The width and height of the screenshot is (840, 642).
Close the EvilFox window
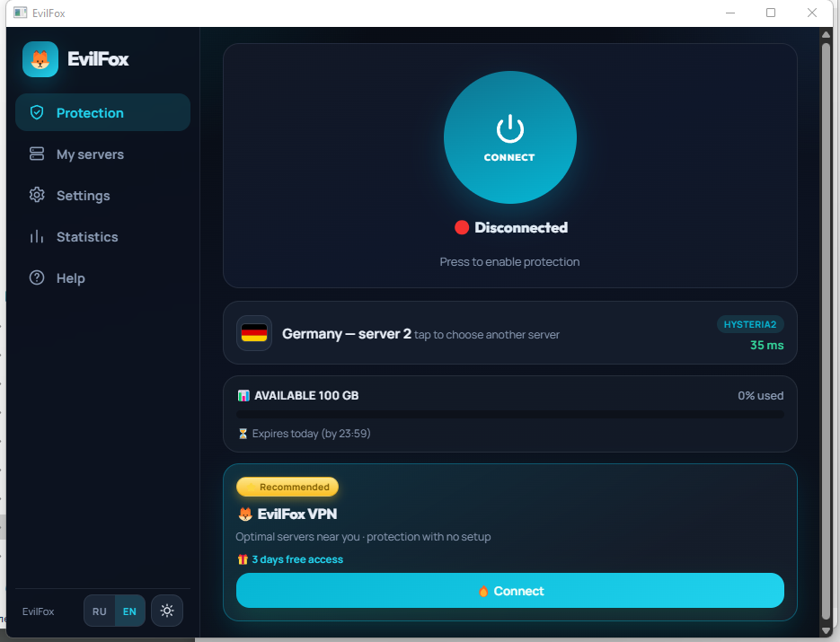[x=812, y=13]
